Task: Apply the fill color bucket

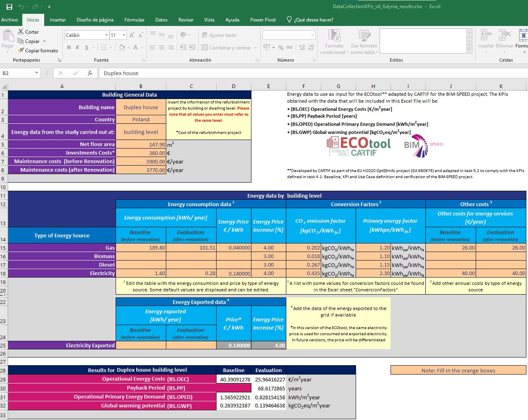Action: click(122, 47)
